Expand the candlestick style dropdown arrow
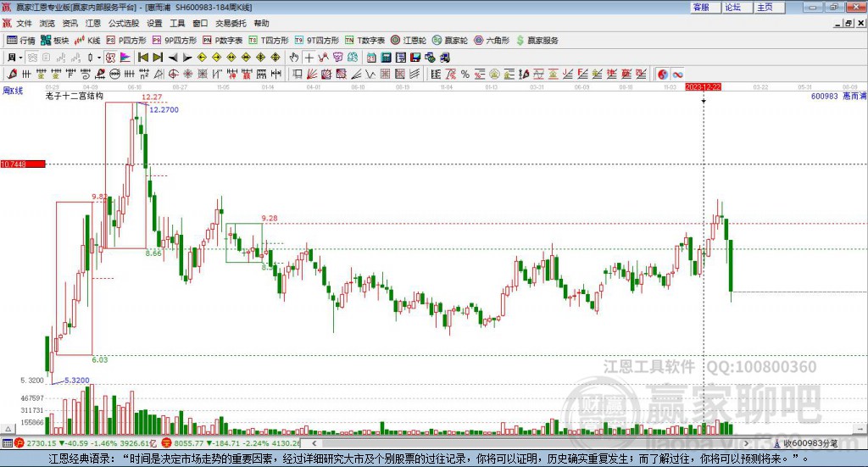This screenshot has height=467, width=868. click(99, 58)
